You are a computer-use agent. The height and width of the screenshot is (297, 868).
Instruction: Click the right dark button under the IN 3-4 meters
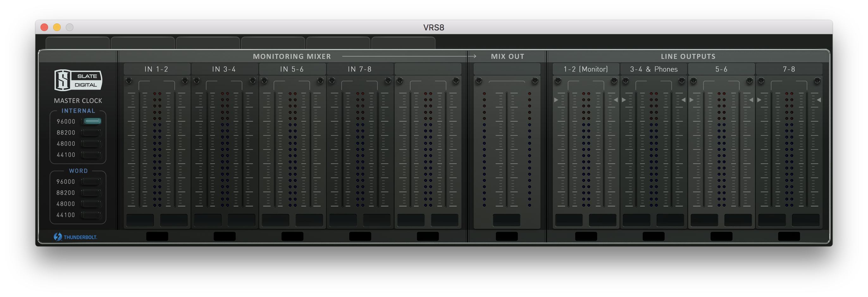pos(242,220)
